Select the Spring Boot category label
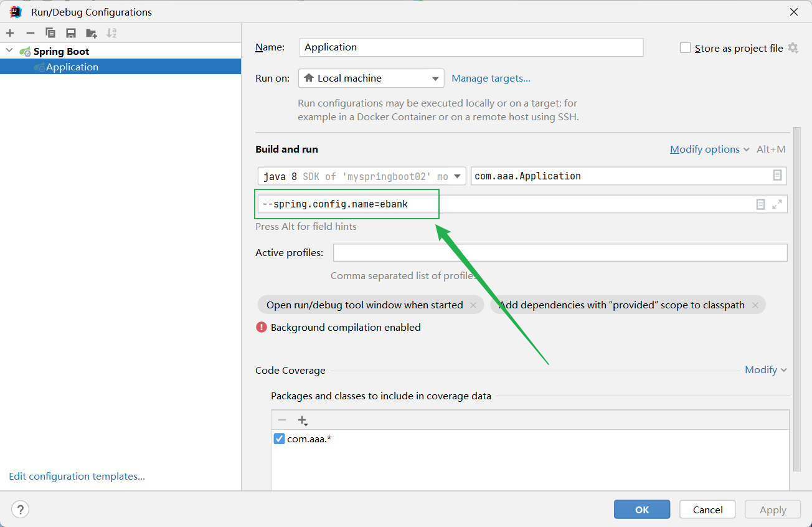 click(x=61, y=51)
